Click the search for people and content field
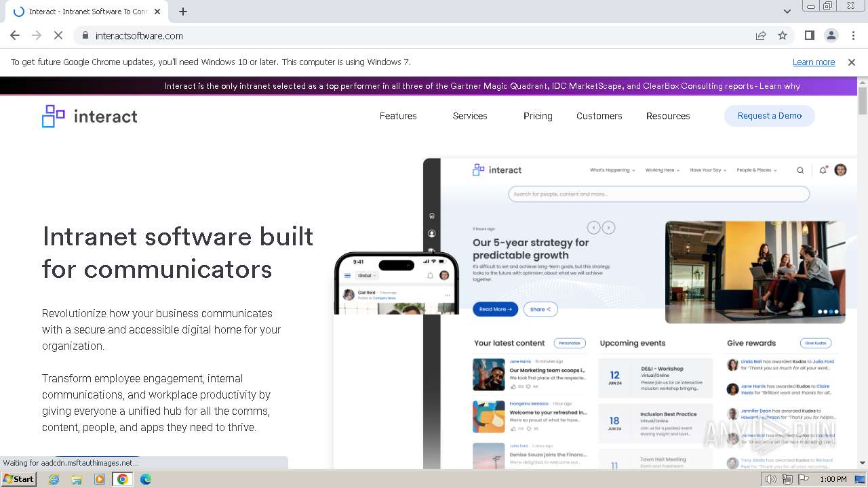868x488 pixels. (x=659, y=195)
